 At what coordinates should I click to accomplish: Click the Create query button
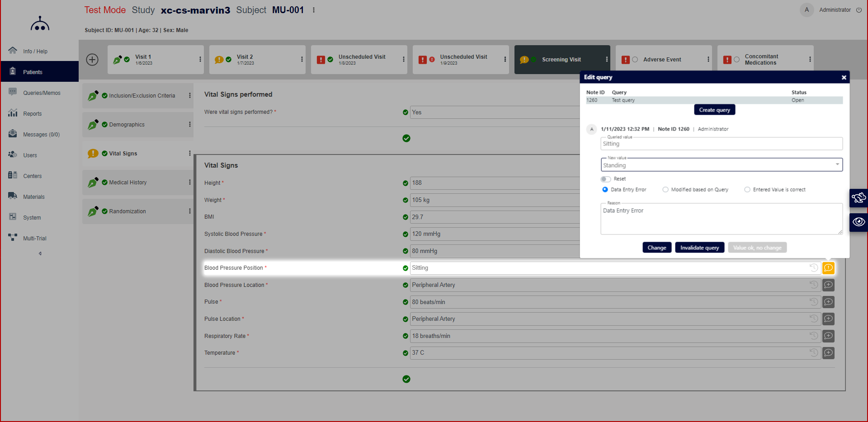click(714, 109)
